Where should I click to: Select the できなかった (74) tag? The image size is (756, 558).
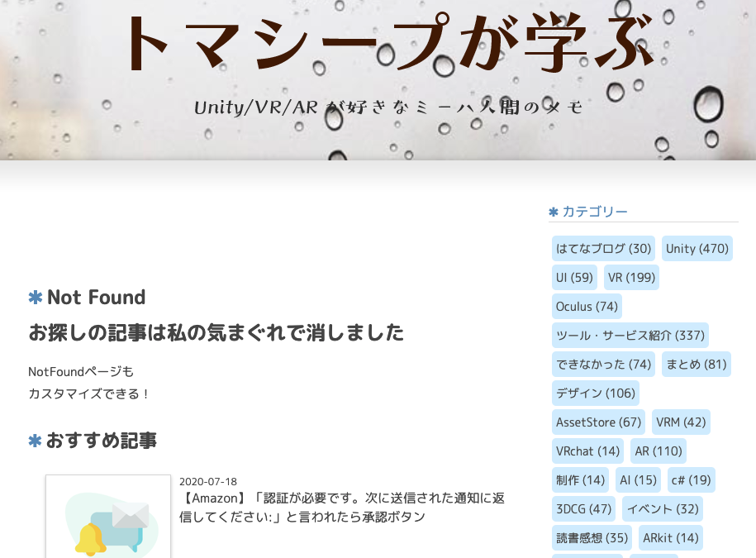coord(603,364)
